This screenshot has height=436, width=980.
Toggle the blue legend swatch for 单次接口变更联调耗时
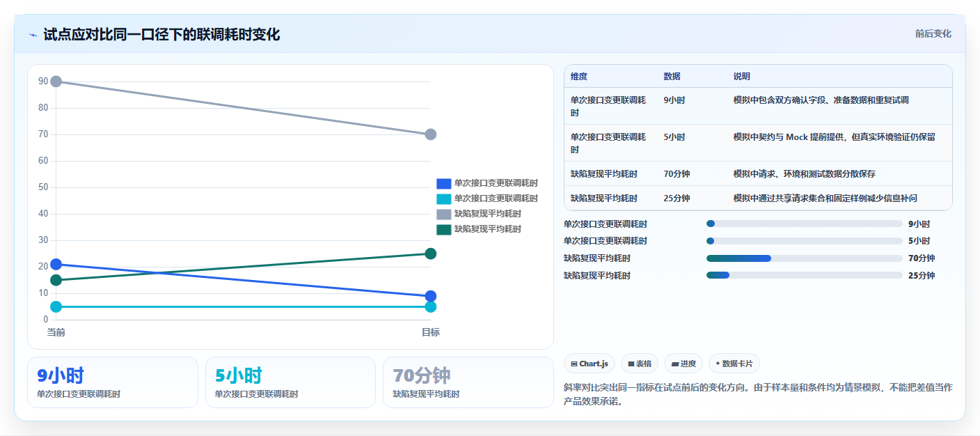(x=444, y=183)
